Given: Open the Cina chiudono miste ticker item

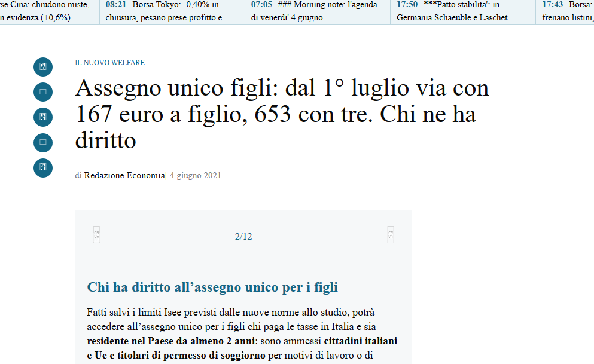Looking at the screenshot, I should (x=45, y=11).
